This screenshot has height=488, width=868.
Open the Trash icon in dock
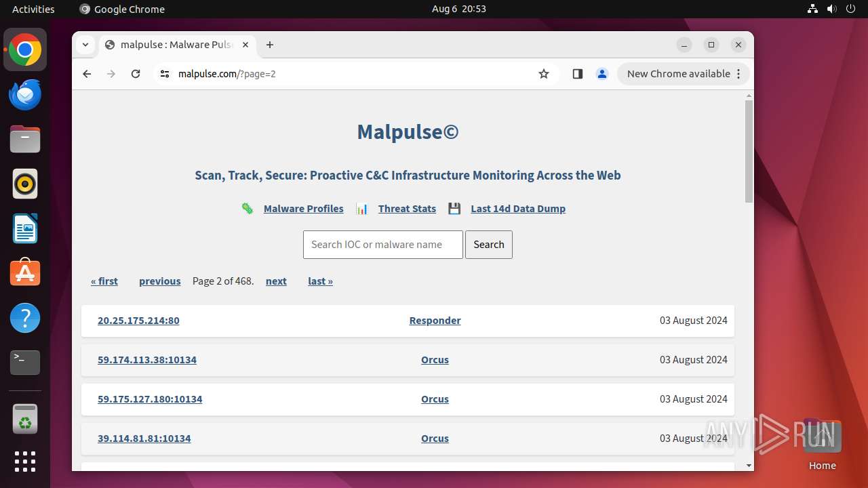25,419
